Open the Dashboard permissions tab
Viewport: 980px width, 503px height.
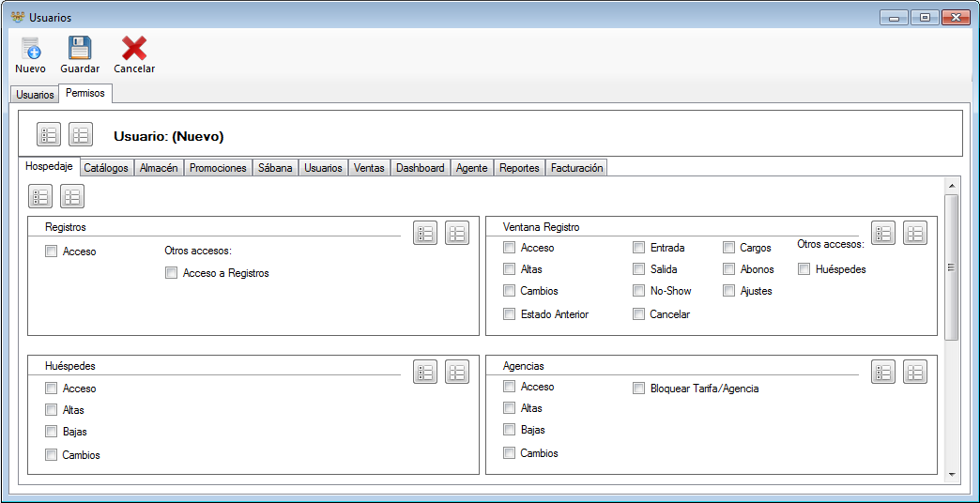tap(420, 168)
